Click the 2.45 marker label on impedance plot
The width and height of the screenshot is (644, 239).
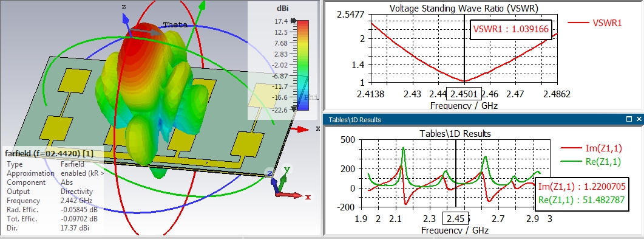456,218
